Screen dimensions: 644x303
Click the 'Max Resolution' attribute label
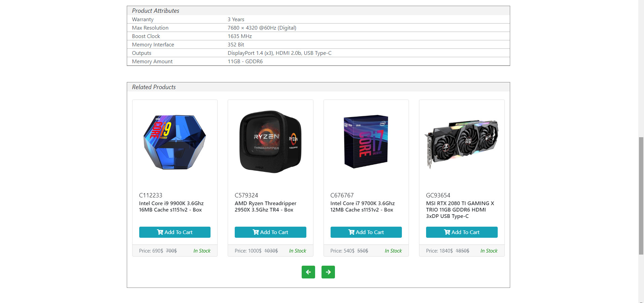tap(150, 28)
